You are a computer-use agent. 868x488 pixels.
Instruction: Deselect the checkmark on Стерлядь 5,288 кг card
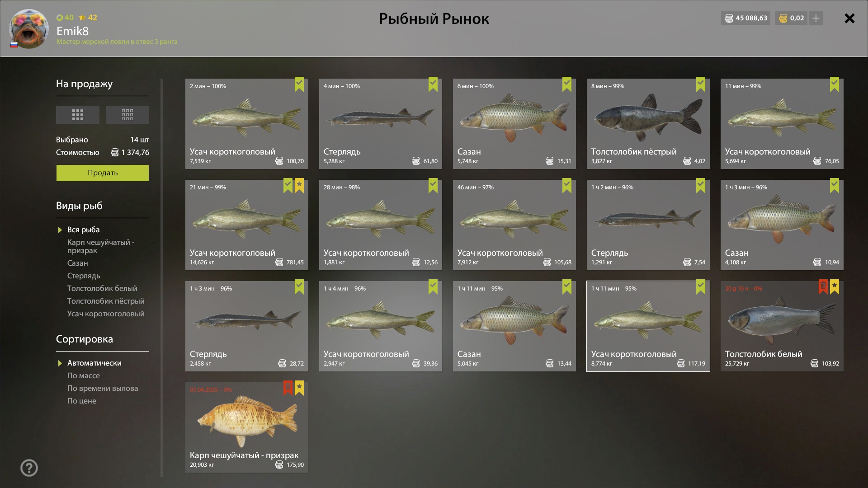click(x=433, y=84)
